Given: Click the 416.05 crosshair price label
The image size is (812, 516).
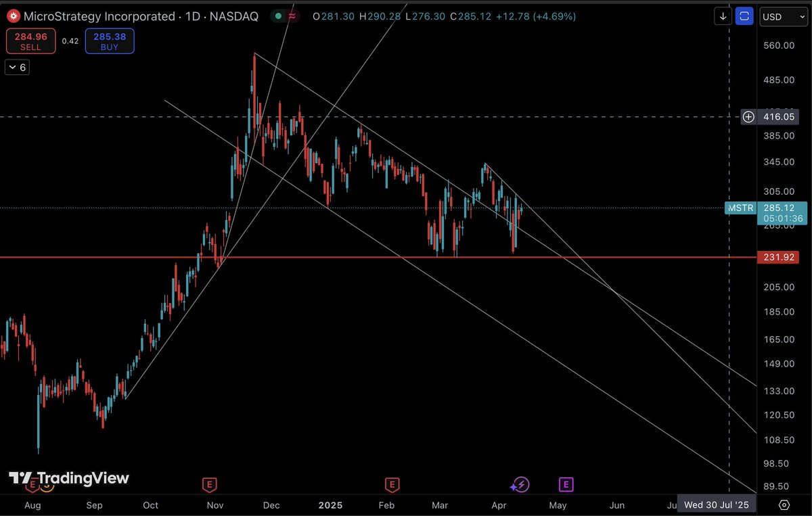Looking at the screenshot, I should 778,117.
